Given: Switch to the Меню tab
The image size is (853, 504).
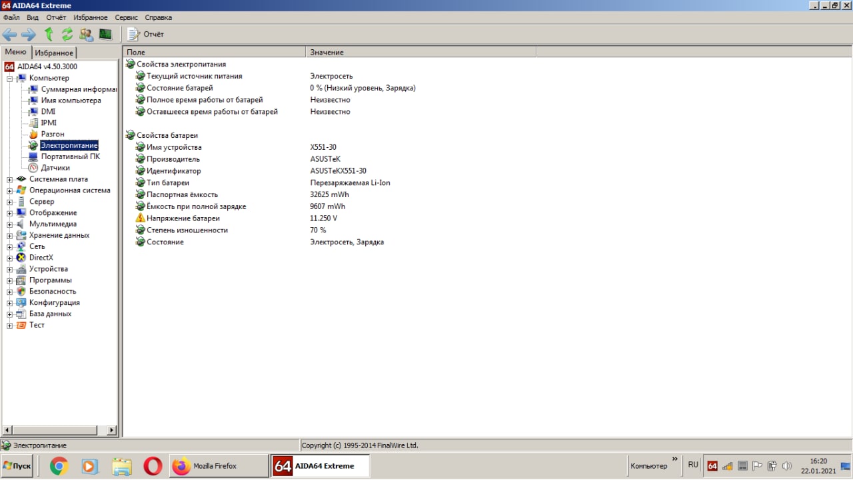Looking at the screenshot, I should [16, 52].
